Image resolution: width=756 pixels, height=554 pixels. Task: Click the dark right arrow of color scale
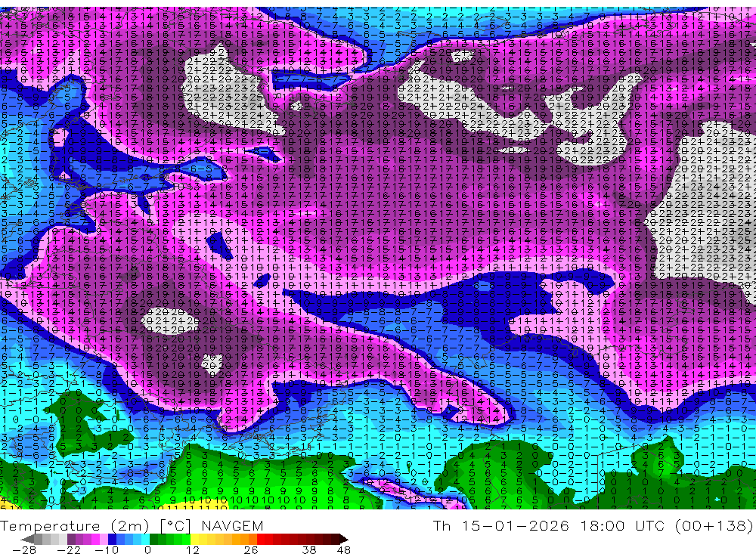click(x=344, y=539)
